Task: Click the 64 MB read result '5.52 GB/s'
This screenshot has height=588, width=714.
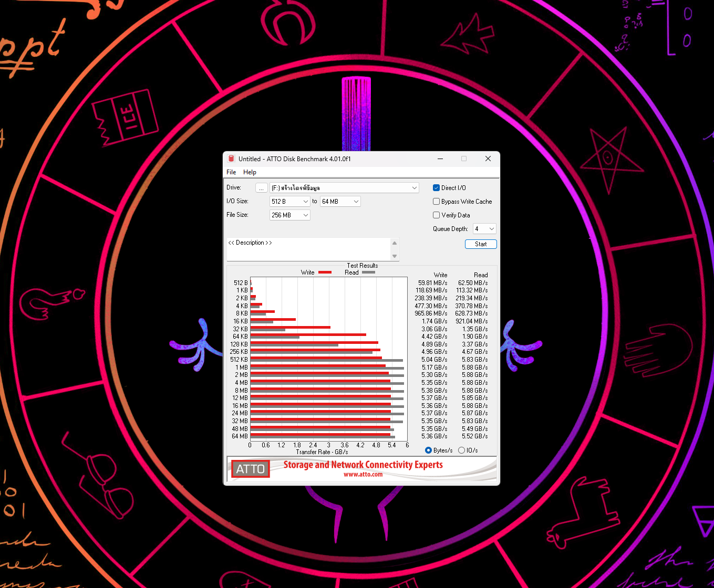Action: tap(475, 436)
